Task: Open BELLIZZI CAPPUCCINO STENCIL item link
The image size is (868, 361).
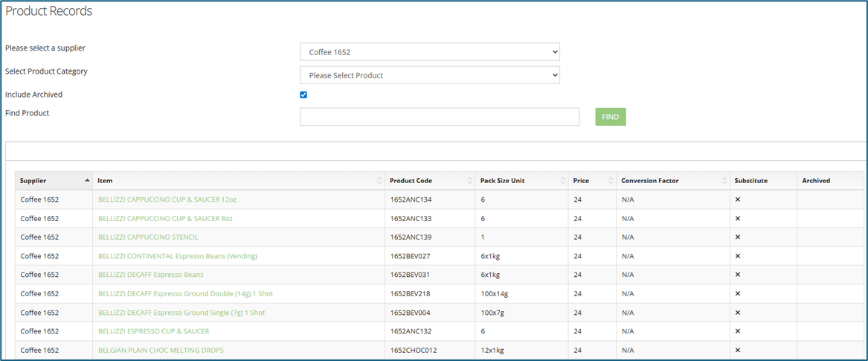Action: click(x=148, y=237)
